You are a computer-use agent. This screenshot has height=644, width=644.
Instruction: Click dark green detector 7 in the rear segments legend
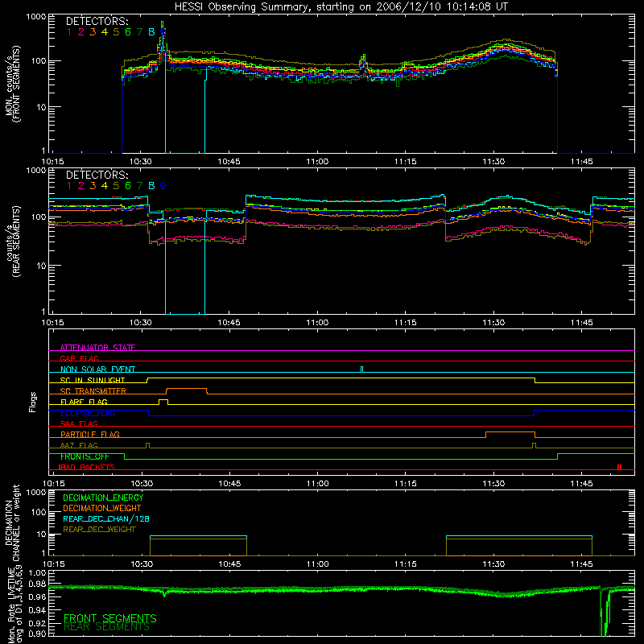coord(139,186)
